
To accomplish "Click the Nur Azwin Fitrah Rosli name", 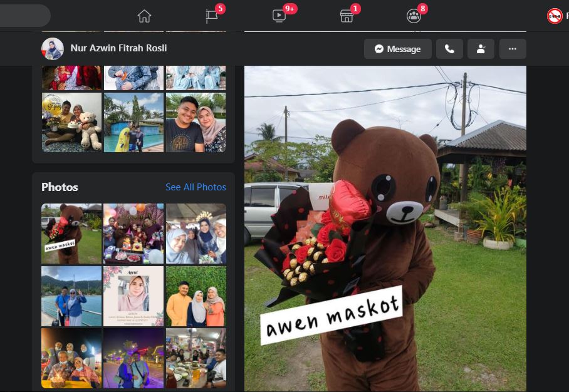I will coord(118,48).
